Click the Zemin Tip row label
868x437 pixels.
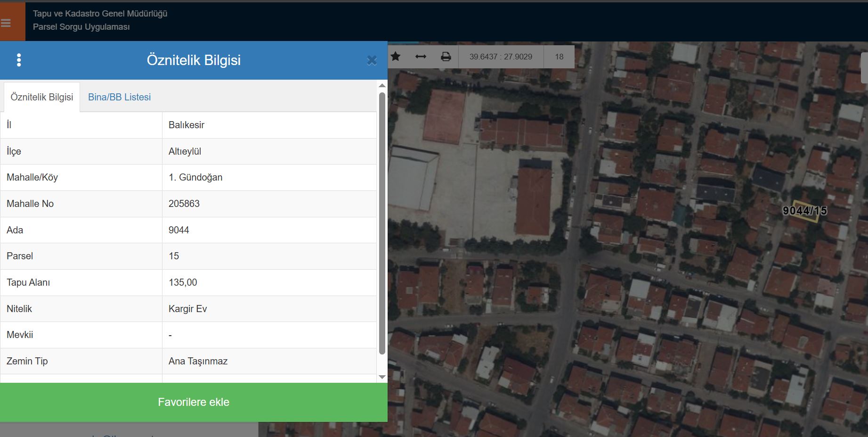pyautogui.click(x=27, y=361)
